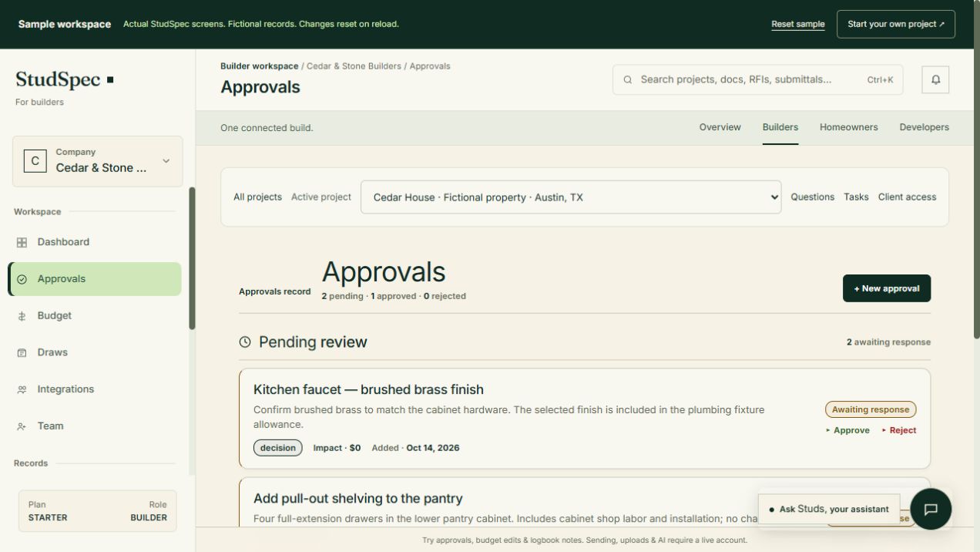This screenshot has height=552, width=980.
Task: Switch to the Homeowners tab
Action: point(848,127)
